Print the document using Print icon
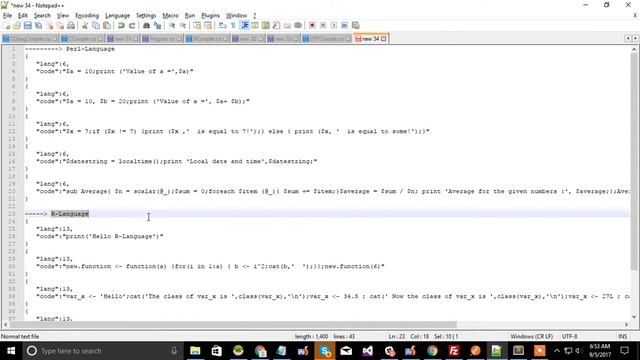Image resolution: width=640 pixels, height=360 pixels. click(71, 26)
